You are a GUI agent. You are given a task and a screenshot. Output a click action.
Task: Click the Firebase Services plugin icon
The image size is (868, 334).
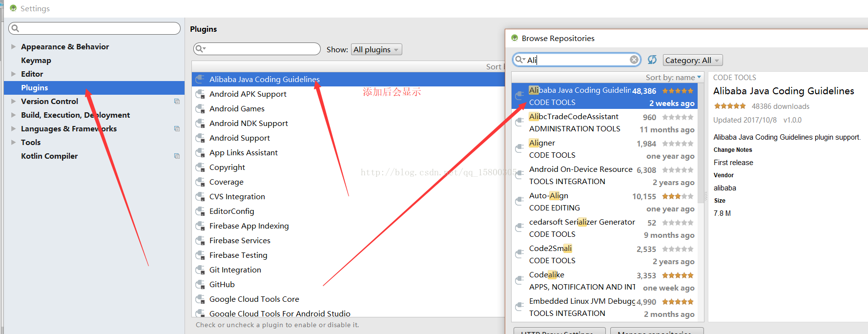click(x=200, y=240)
